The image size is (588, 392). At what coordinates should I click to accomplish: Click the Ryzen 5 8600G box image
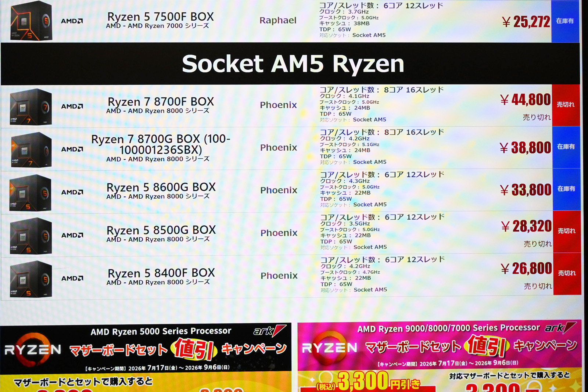coord(31,193)
